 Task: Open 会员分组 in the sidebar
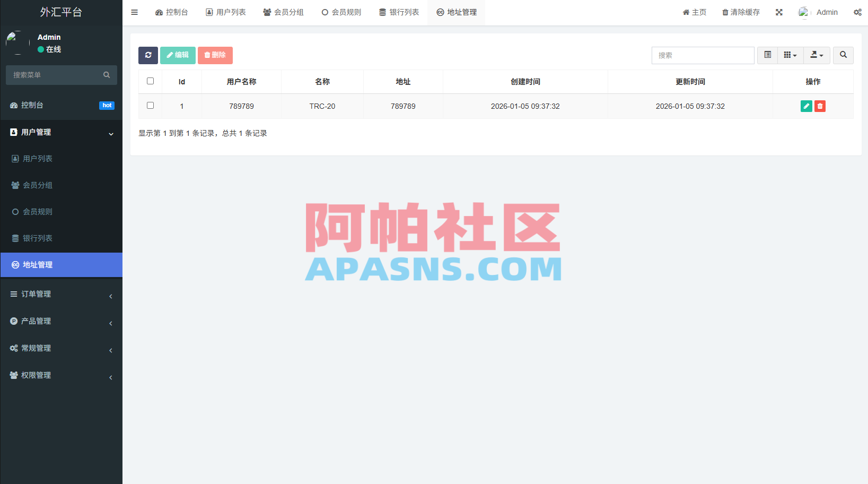[x=62, y=185]
